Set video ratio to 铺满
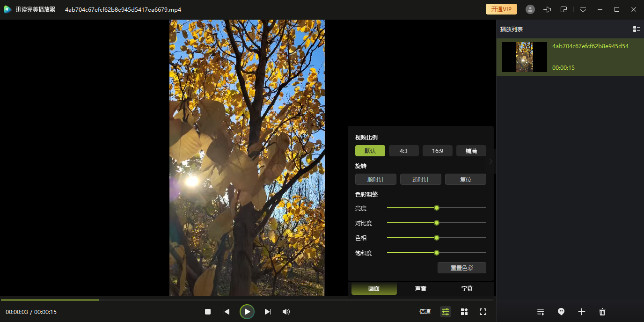The width and height of the screenshot is (644, 322). 471,151
